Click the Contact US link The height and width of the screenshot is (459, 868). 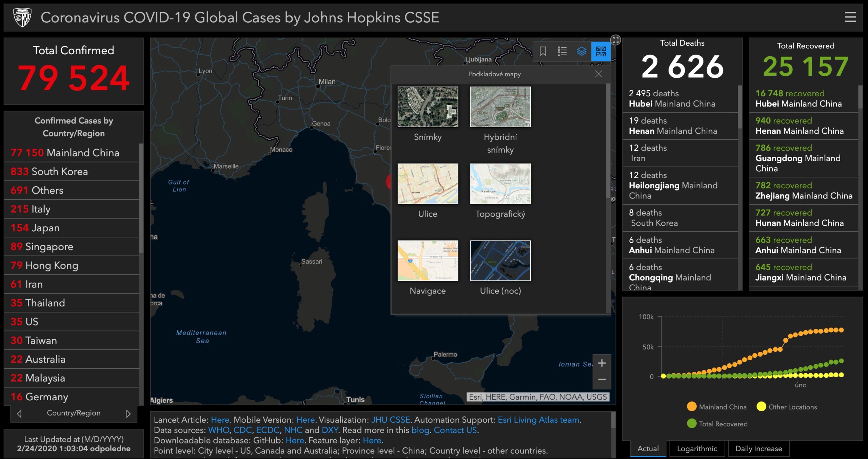455,430
